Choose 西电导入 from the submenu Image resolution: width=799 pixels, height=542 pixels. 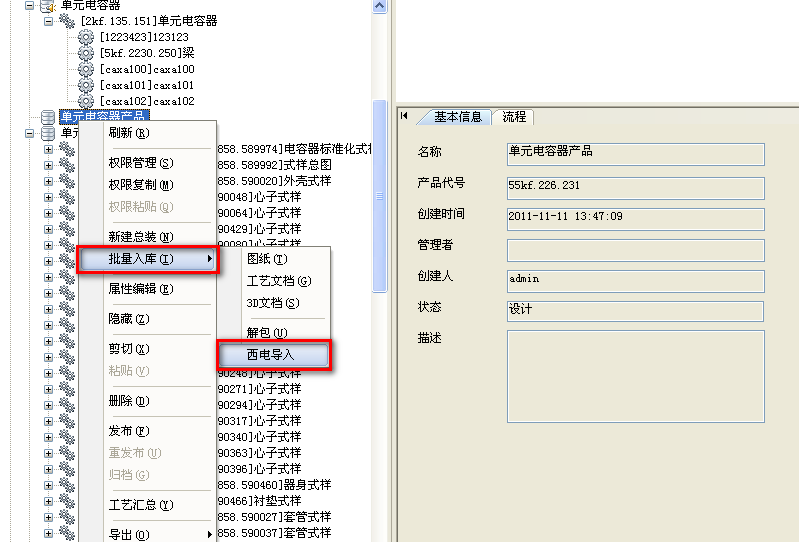274,355
